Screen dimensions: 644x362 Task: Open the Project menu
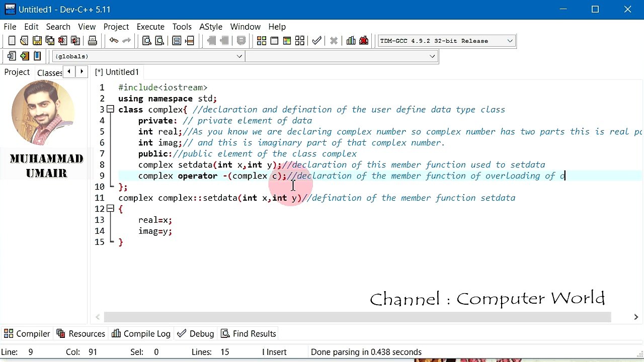tap(116, 27)
